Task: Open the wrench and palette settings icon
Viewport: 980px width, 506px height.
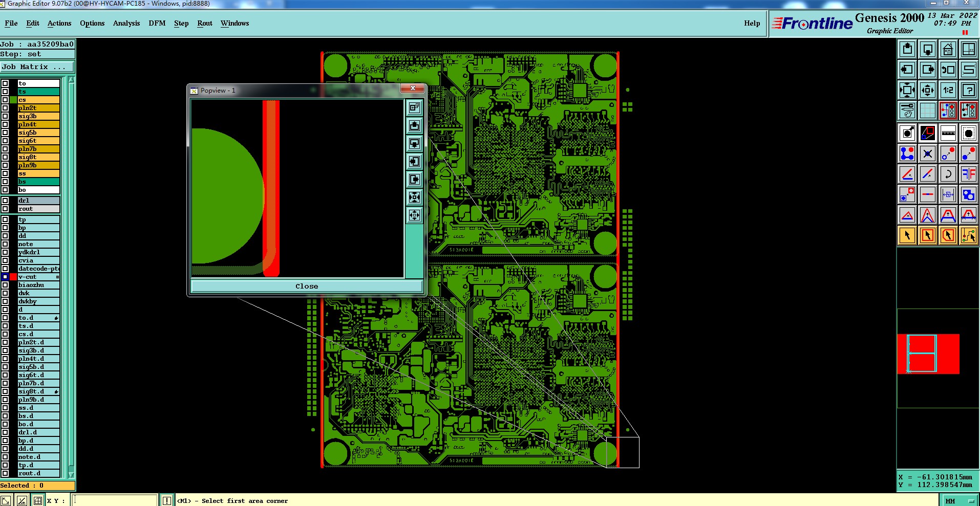Action: tap(907, 111)
